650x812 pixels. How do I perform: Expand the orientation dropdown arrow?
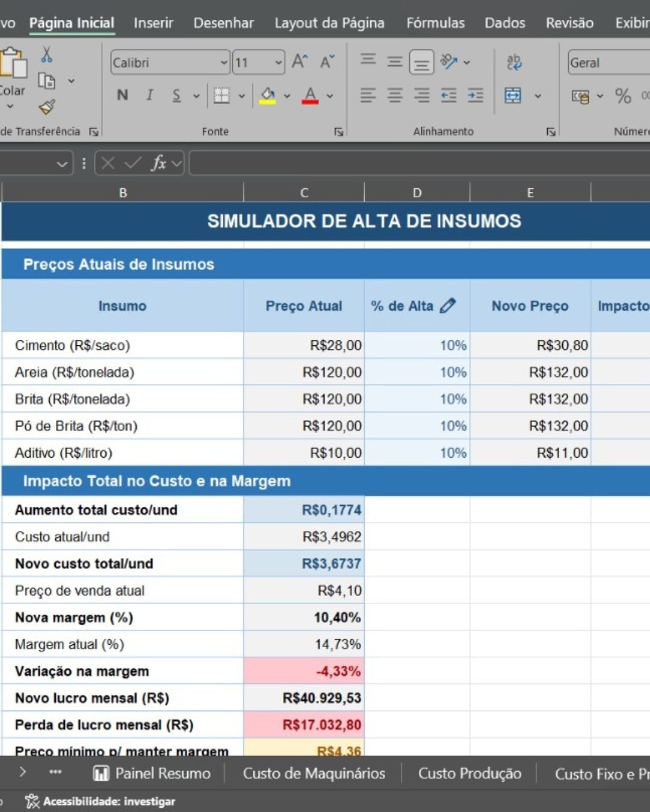pos(467,62)
